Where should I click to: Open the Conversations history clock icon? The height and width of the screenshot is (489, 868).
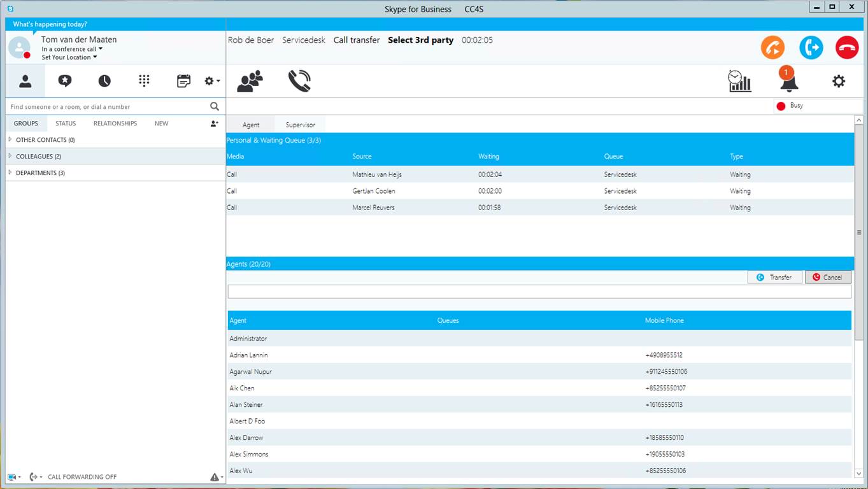104,81
